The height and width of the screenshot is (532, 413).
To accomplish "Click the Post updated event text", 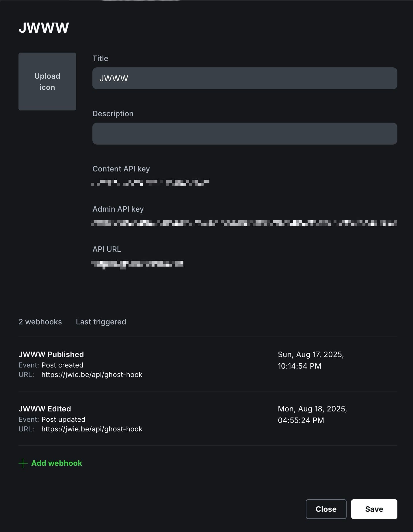I will tap(64, 420).
